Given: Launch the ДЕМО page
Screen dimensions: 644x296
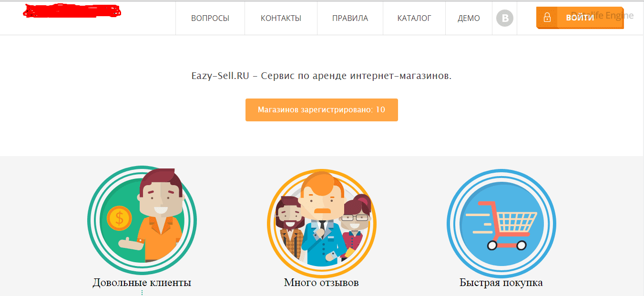Looking at the screenshot, I should (x=469, y=18).
